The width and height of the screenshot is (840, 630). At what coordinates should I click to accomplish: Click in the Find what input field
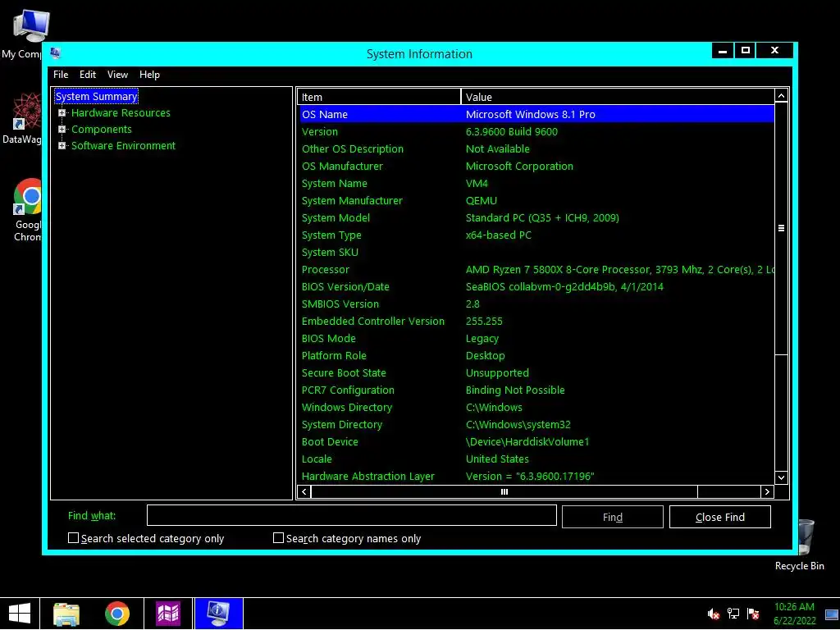(x=351, y=515)
